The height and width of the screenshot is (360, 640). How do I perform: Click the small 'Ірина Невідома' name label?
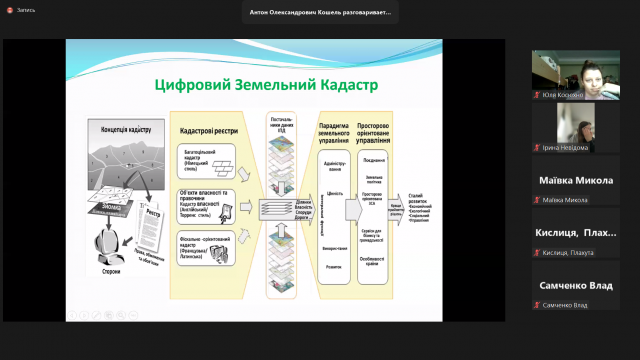point(565,148)
